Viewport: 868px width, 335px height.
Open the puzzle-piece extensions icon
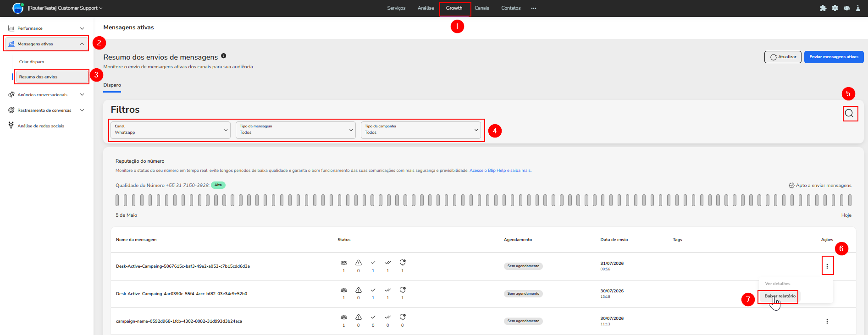(823, 8)
